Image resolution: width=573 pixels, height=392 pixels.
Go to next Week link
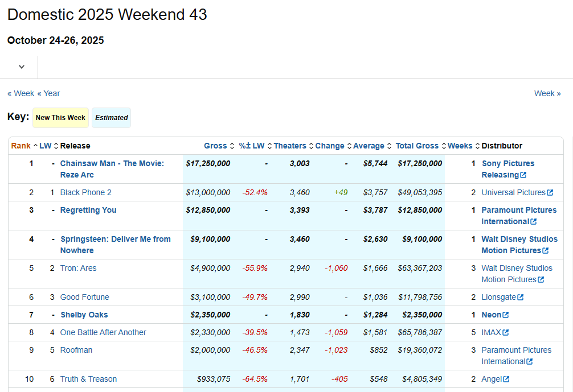click(547, 93)
